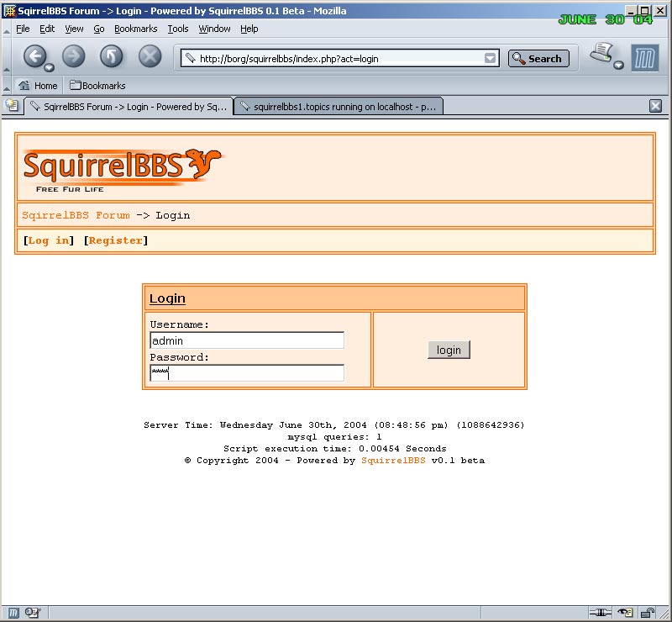The image size is (672, 622).
Task: Click into the Password field
Action: [247, 372]
